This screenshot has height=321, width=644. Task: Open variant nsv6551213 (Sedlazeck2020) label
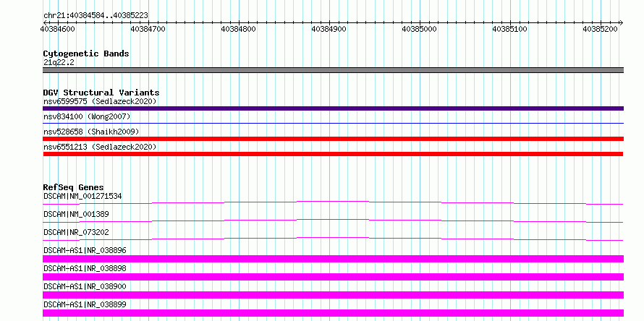point(100,147)
